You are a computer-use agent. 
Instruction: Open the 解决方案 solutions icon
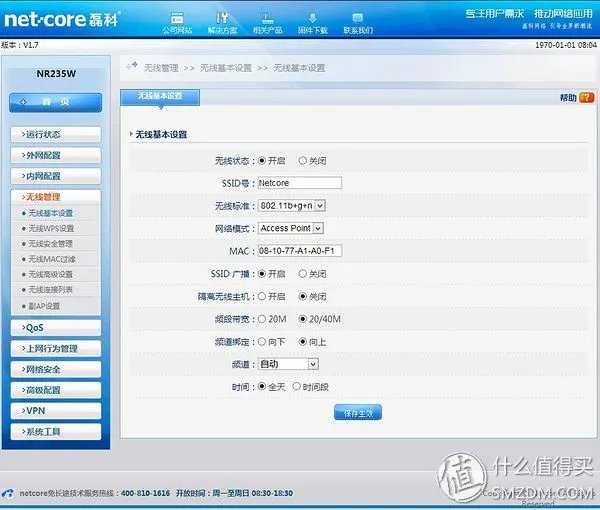point(222,23)
